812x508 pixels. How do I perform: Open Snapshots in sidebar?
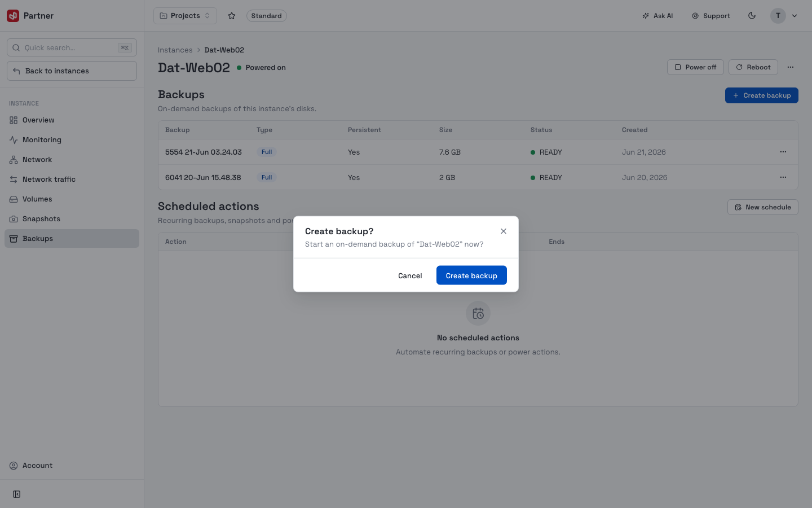coord(72,219)
